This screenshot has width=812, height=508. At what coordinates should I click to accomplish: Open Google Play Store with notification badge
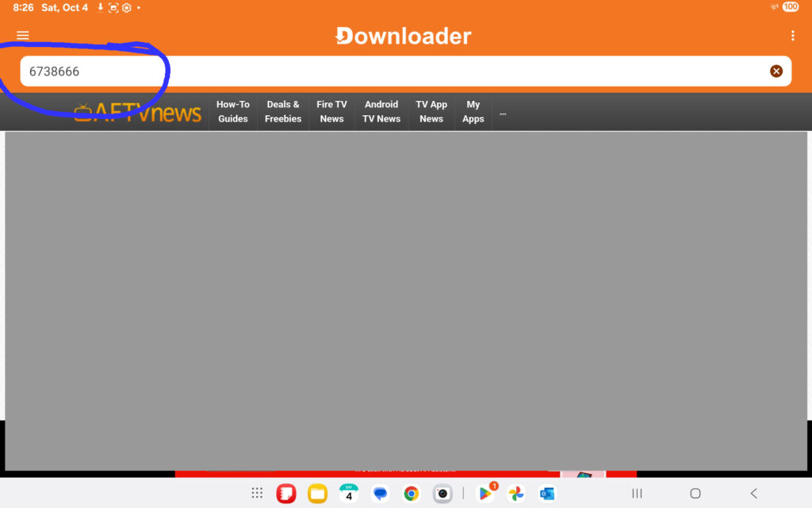(485, 494)
